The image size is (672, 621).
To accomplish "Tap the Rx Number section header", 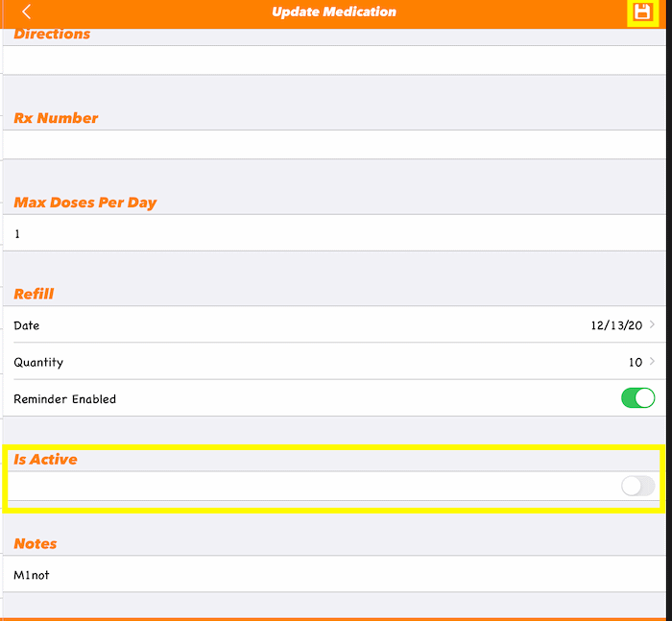I will point(56,118).
